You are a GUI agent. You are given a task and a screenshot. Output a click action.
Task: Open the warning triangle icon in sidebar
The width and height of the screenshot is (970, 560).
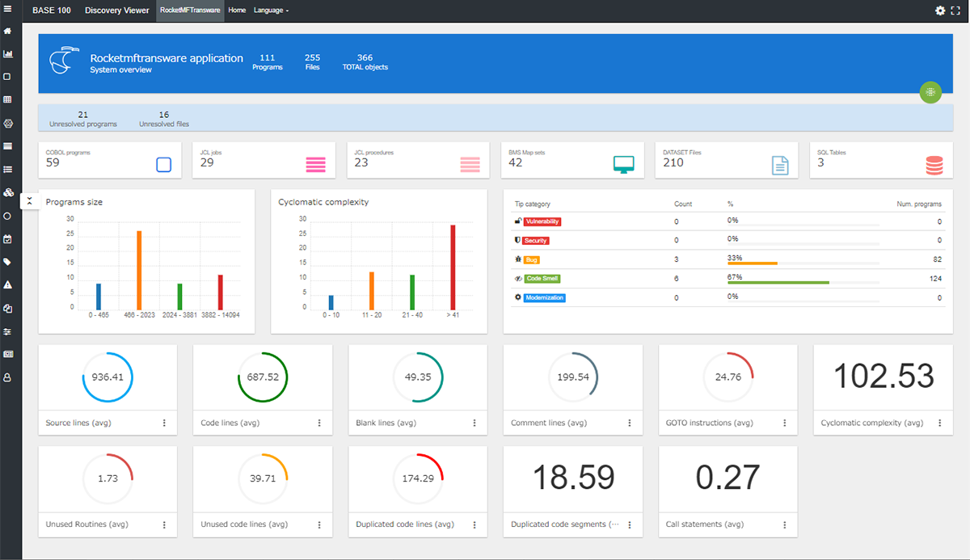[7, 284]
